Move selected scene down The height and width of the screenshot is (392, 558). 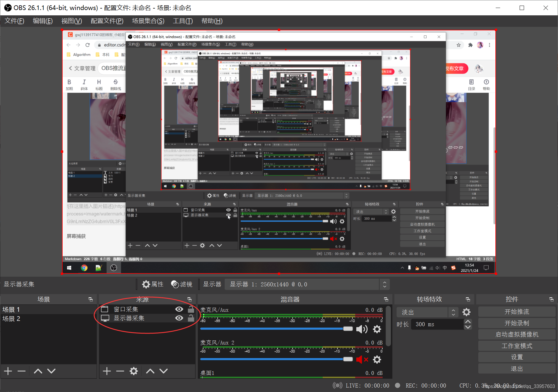point(51,371)
